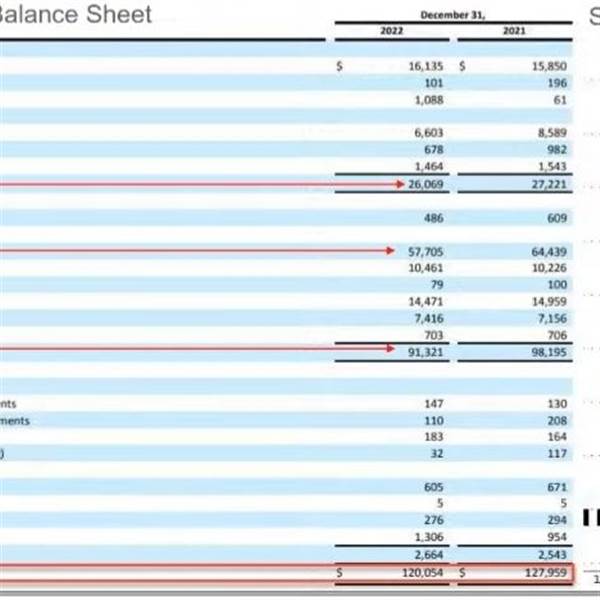Click the 57,705 value
The image size is (600, 600).
(426, 252)
